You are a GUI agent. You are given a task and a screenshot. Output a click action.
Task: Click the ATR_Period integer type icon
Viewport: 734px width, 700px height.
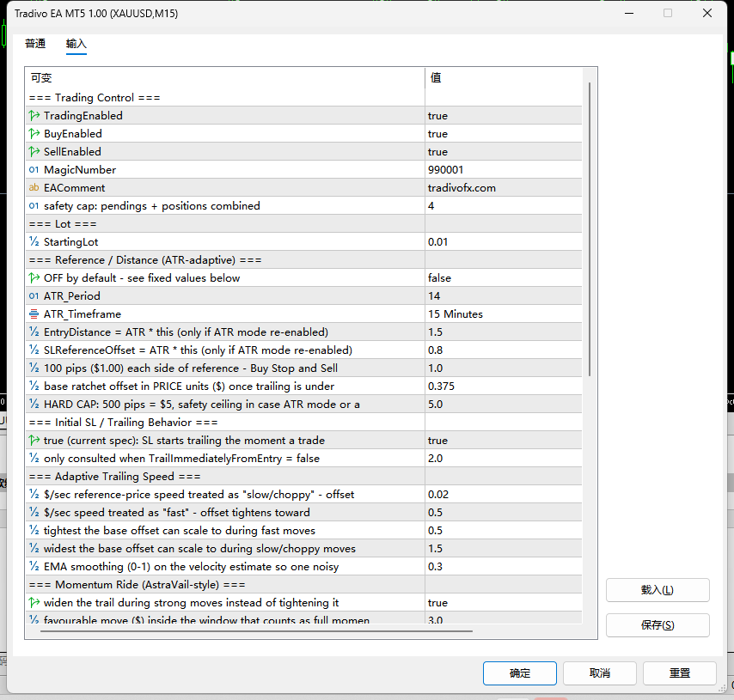[34, 295]
